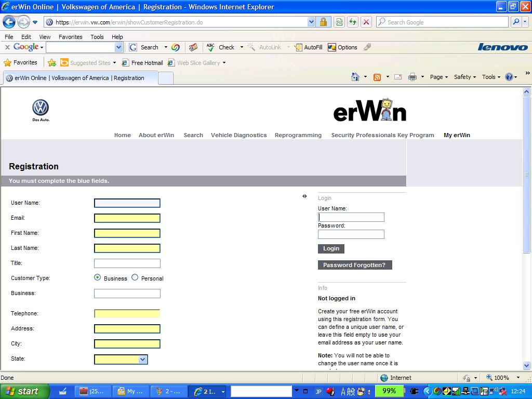Click the RSS feeds orange icon
This screenshot has width=532, height=399.
point(377,77)
